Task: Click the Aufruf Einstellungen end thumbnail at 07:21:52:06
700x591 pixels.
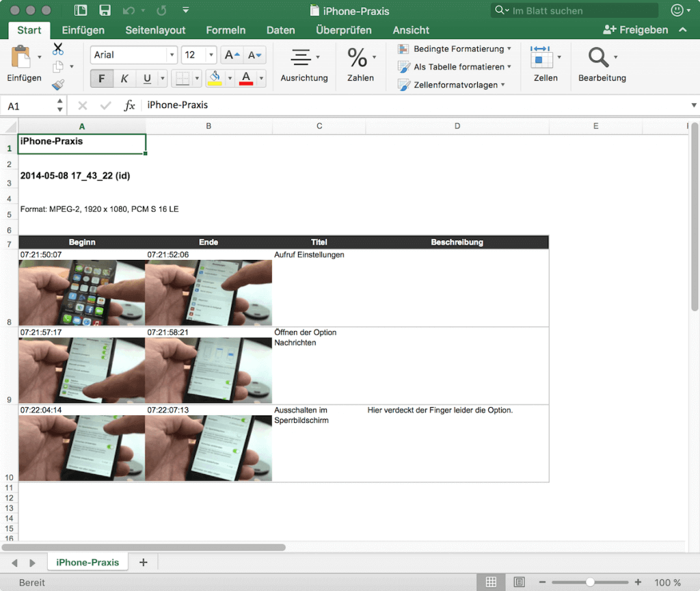Action: point(208,293)
